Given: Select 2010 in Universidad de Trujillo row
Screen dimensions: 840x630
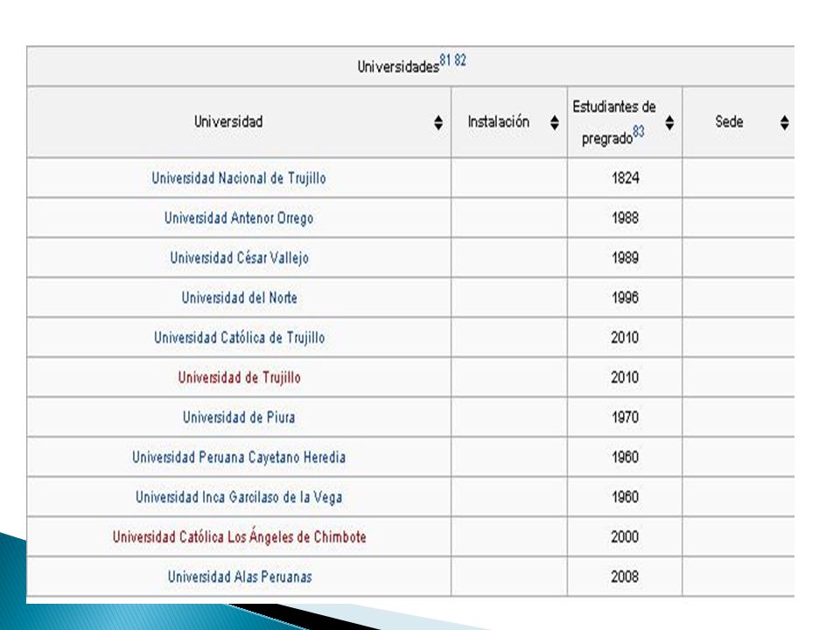Looking at the screenshot, I should pyautogui.click(x=625, y=377).
